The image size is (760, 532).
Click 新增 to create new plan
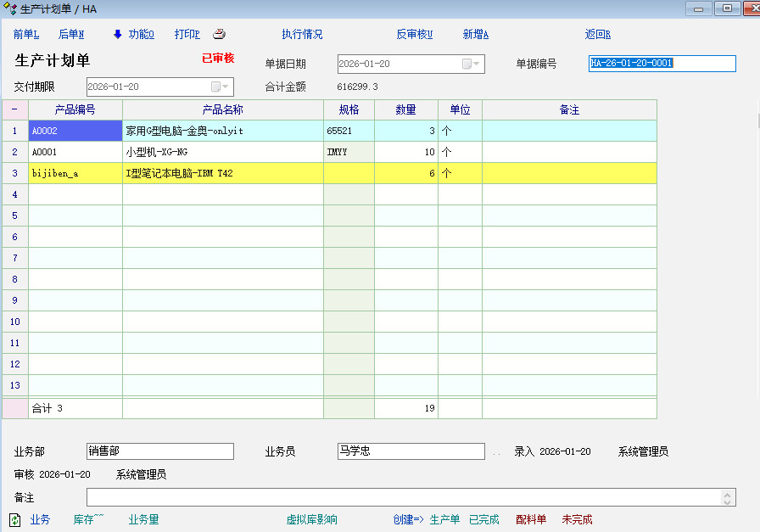[x=476, y=35]
